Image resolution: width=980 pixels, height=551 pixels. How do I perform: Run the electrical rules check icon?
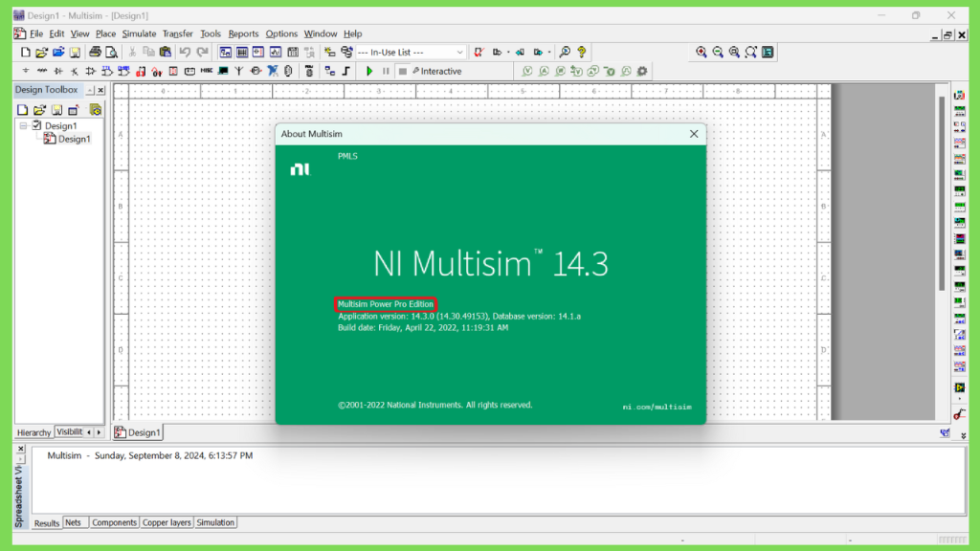point(479,53)
